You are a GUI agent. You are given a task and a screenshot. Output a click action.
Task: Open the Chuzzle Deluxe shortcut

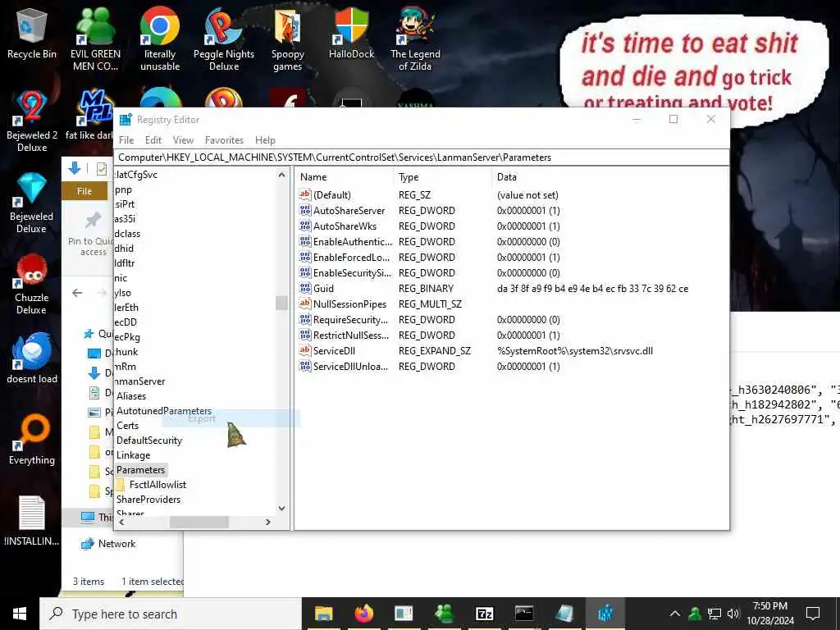[x=32, y=284]
